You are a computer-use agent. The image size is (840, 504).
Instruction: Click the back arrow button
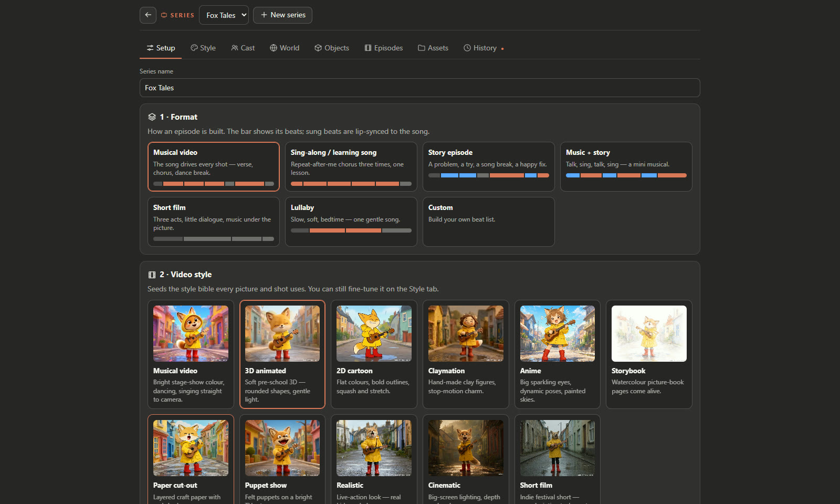148,15
